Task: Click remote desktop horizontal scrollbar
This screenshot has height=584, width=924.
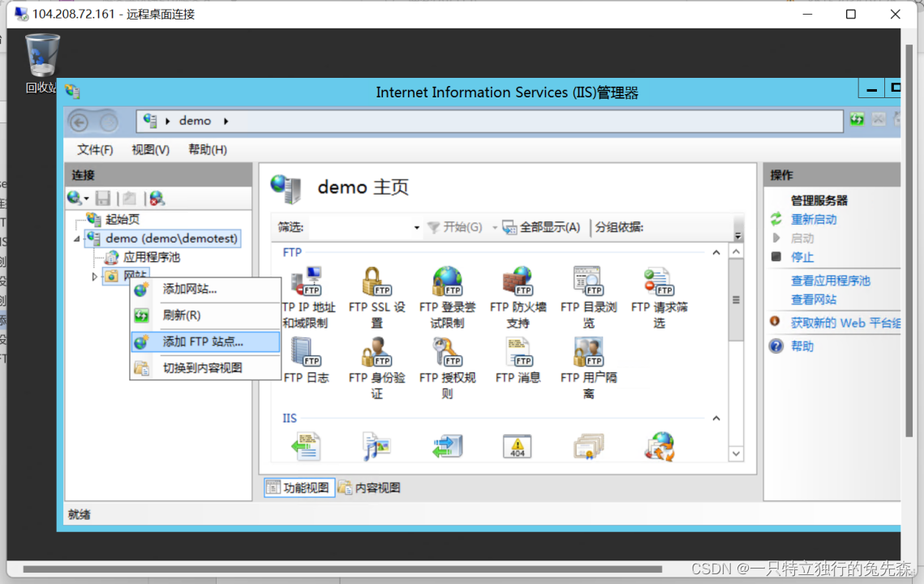Action: [x=342, y=569]
